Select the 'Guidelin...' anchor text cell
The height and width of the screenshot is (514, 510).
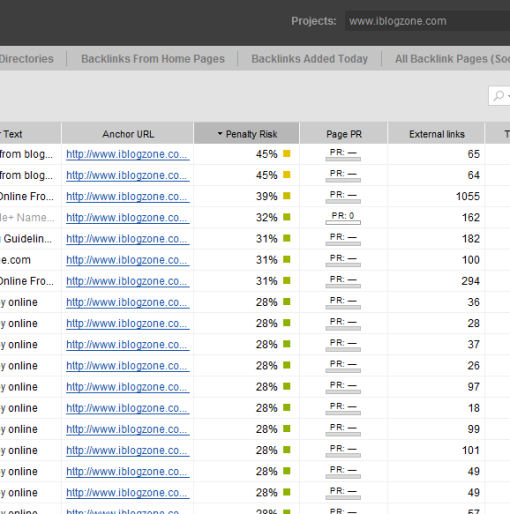pyautogui.click(x=27, y=239)
